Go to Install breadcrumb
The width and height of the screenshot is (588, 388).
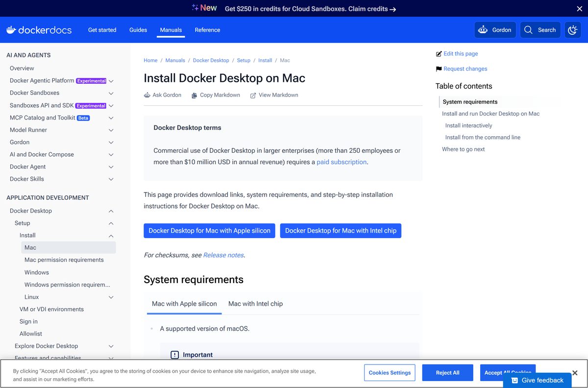pos(265,60)
